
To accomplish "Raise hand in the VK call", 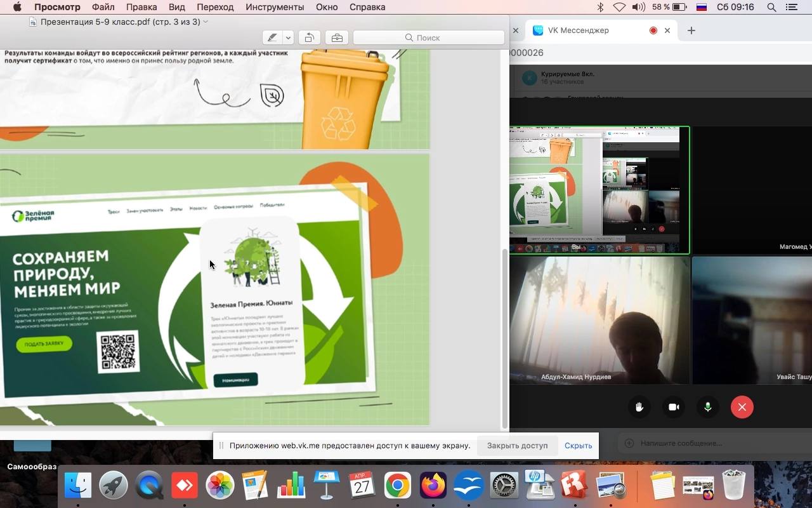I will click(639, 407).
